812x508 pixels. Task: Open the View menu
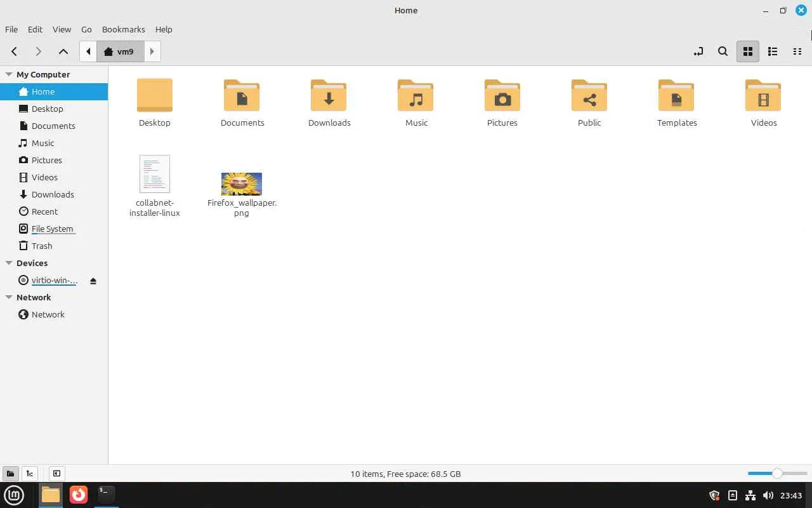(x=62, y=29)
